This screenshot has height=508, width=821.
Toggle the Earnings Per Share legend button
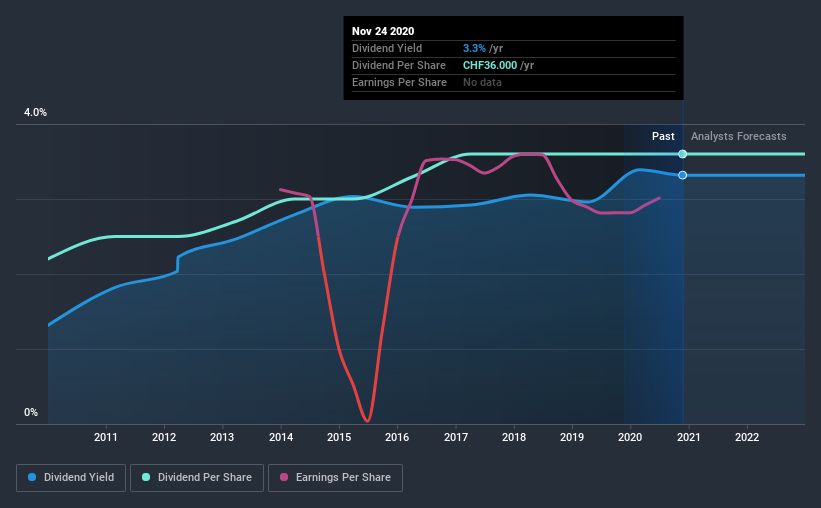335,478
